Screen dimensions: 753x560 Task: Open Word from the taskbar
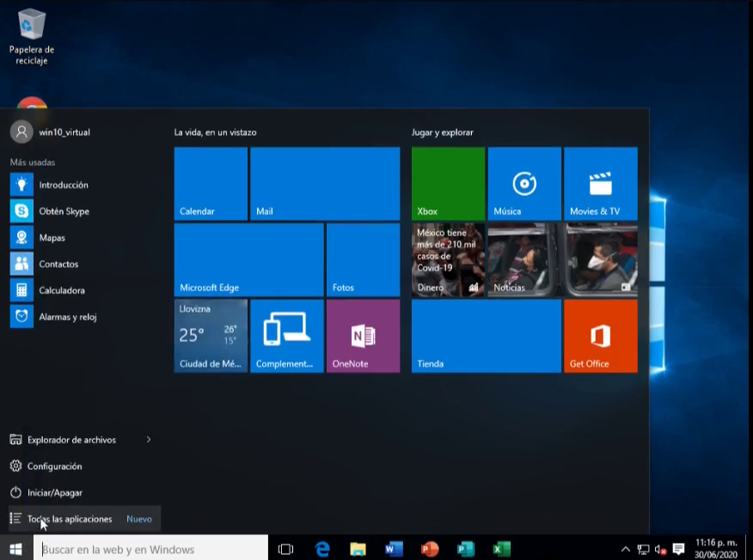(394, 549)
